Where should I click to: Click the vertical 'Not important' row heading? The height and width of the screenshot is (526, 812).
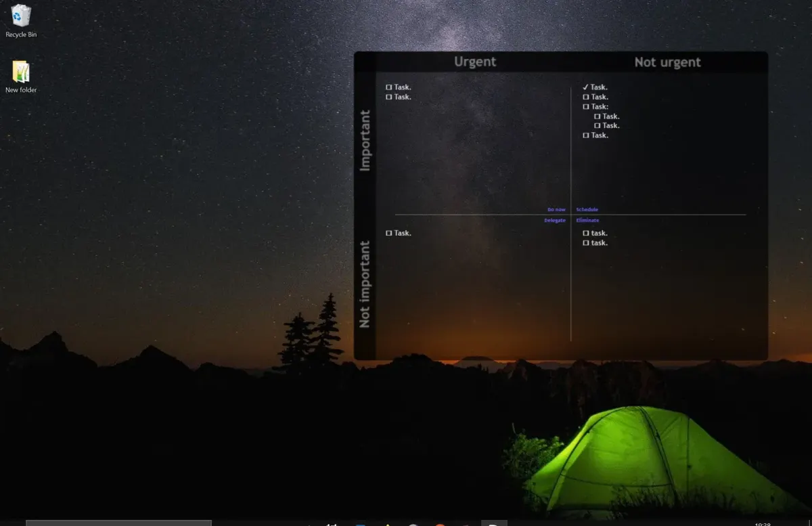(x=365, y=284)
